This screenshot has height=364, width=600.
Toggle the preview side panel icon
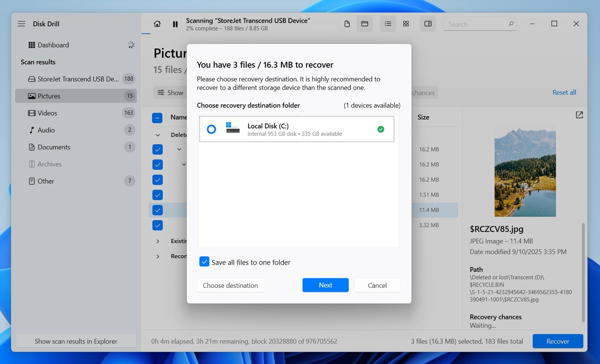[428, 24]
